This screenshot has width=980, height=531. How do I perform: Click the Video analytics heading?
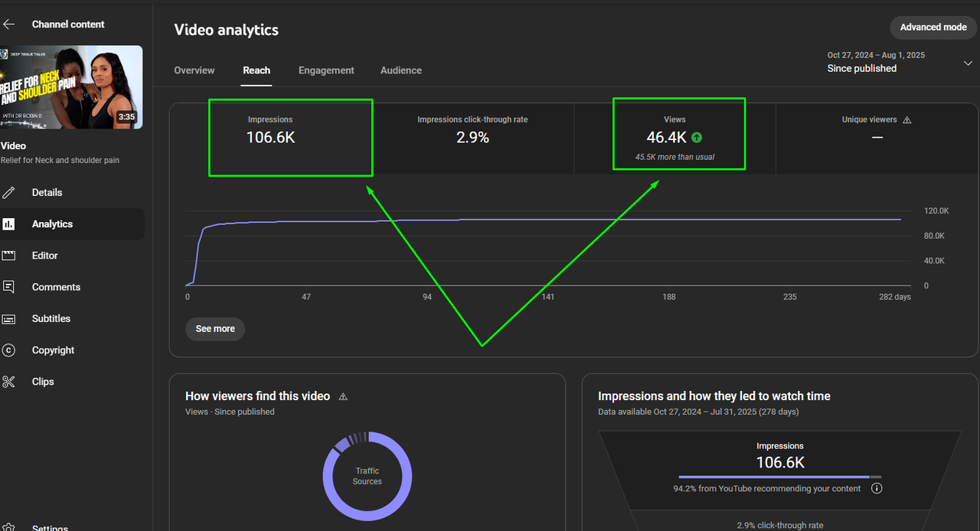pos(227,30)
